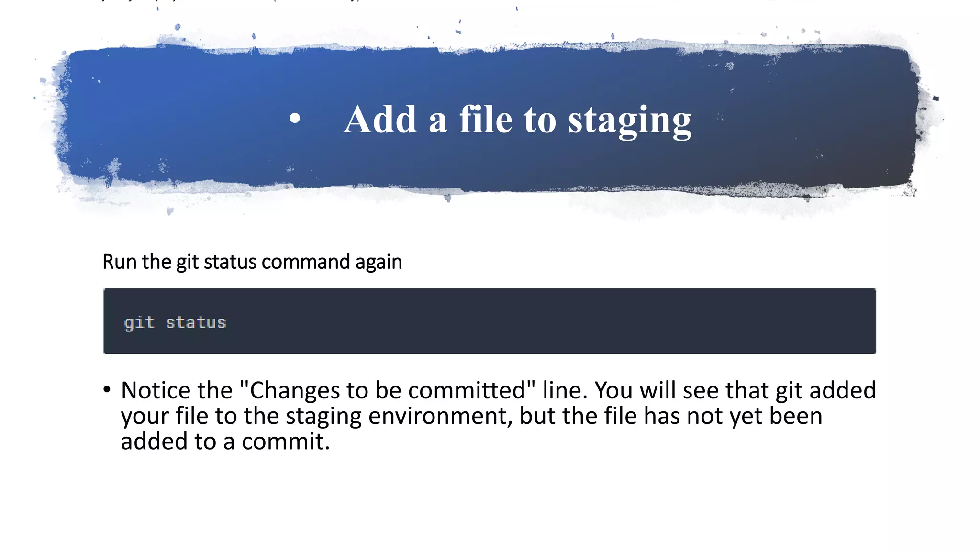This screenshot has width=980, height=551.
Task: Click "git added" at the end of the first paragraph line
Action: pos(826,391)
